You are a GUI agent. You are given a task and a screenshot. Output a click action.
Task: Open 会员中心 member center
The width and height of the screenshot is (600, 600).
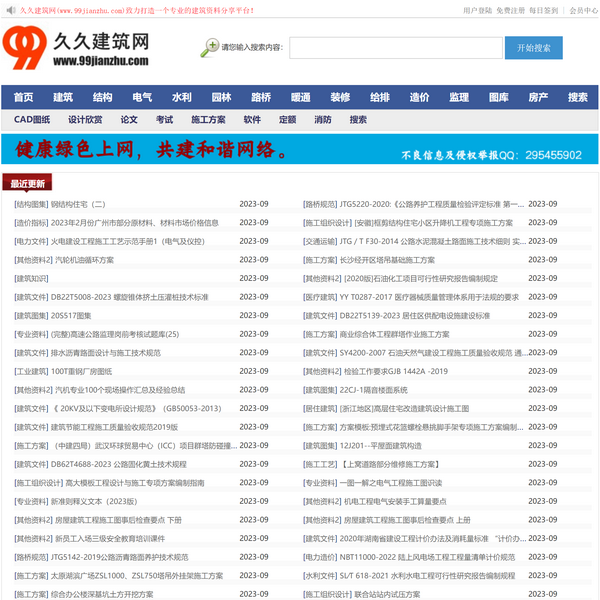pyautogui.click(x=583, y=11)
